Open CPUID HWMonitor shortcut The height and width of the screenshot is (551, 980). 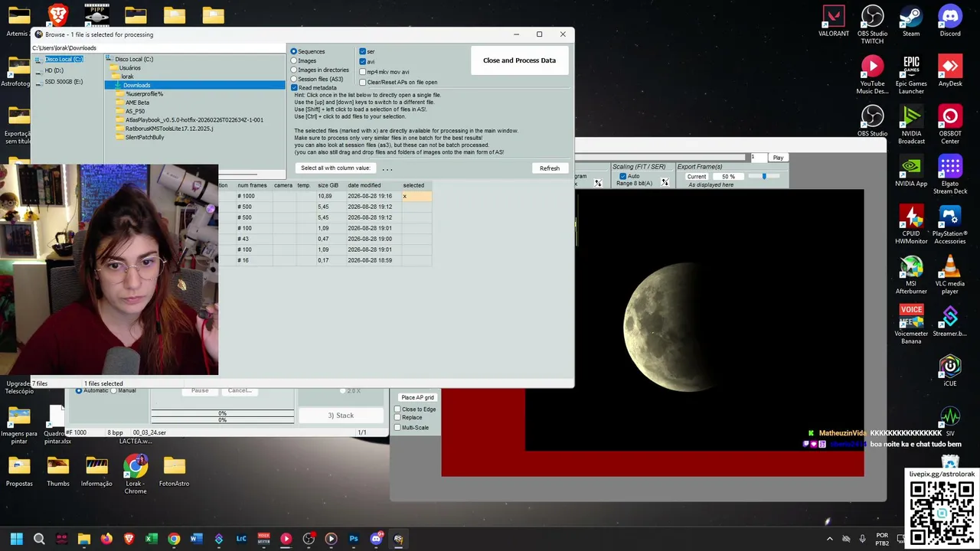pyautogui.click(x=911, y=225)
